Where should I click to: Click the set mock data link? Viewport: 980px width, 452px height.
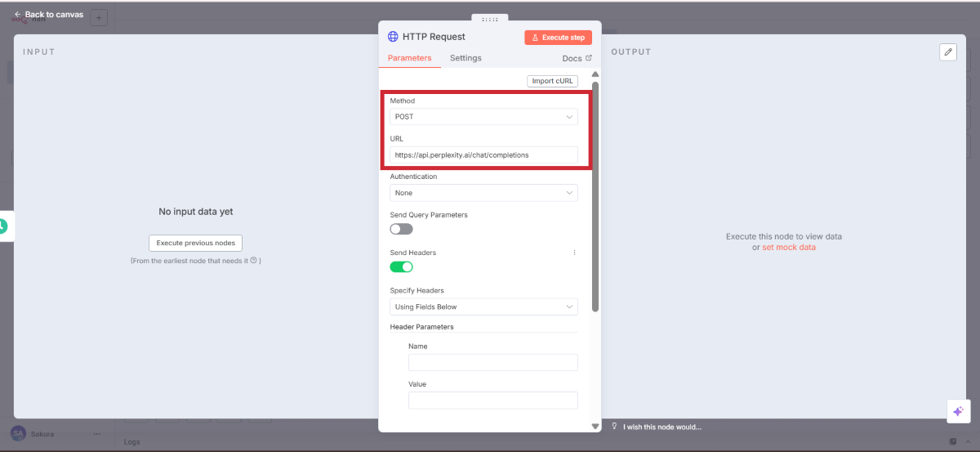tap(788, 248)
